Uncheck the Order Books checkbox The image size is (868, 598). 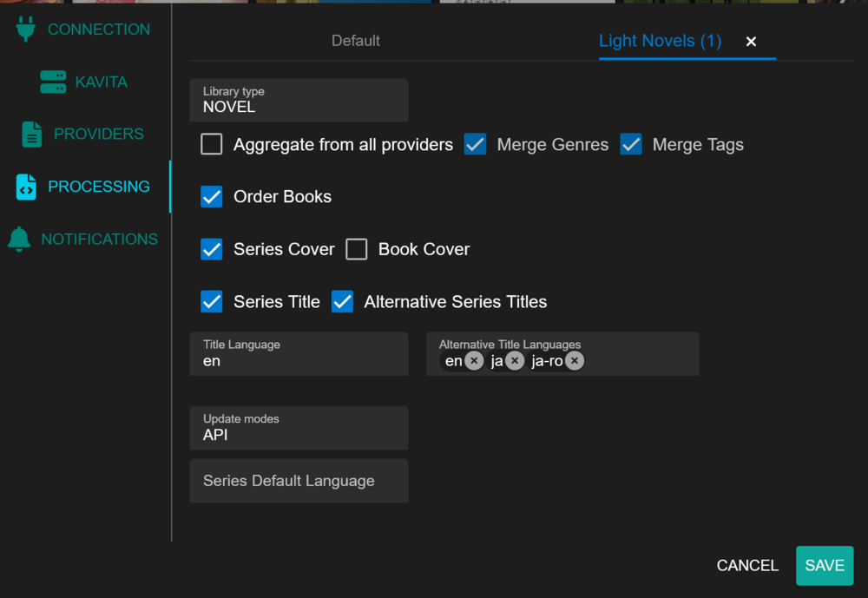212,196
